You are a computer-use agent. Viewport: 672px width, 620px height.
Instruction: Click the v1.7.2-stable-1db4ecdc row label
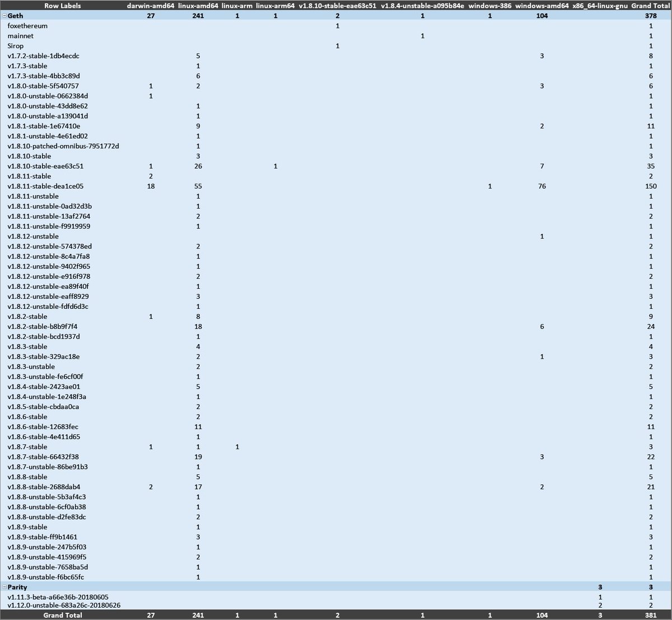click(x=44, y=56)
